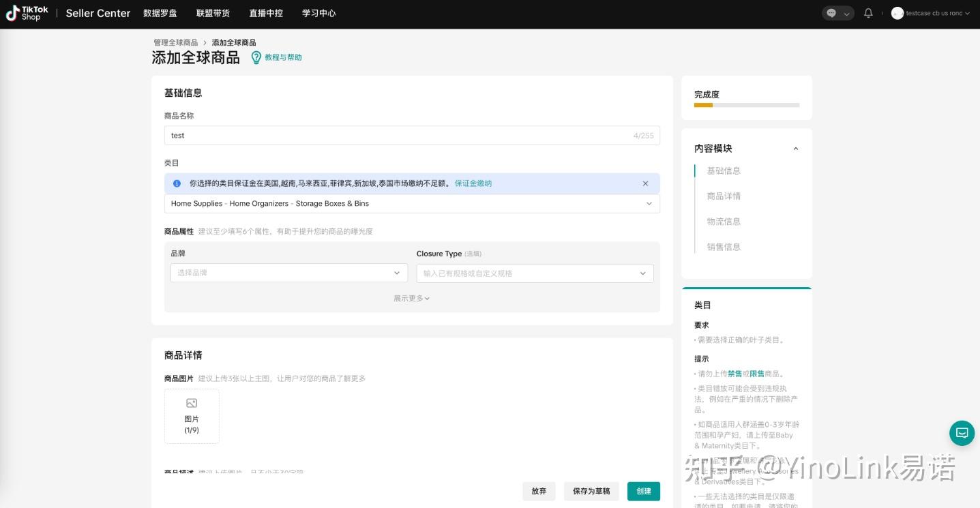Expand more attributes via 展示更多
The image size is (980, 508).
(x=412, y=298)
